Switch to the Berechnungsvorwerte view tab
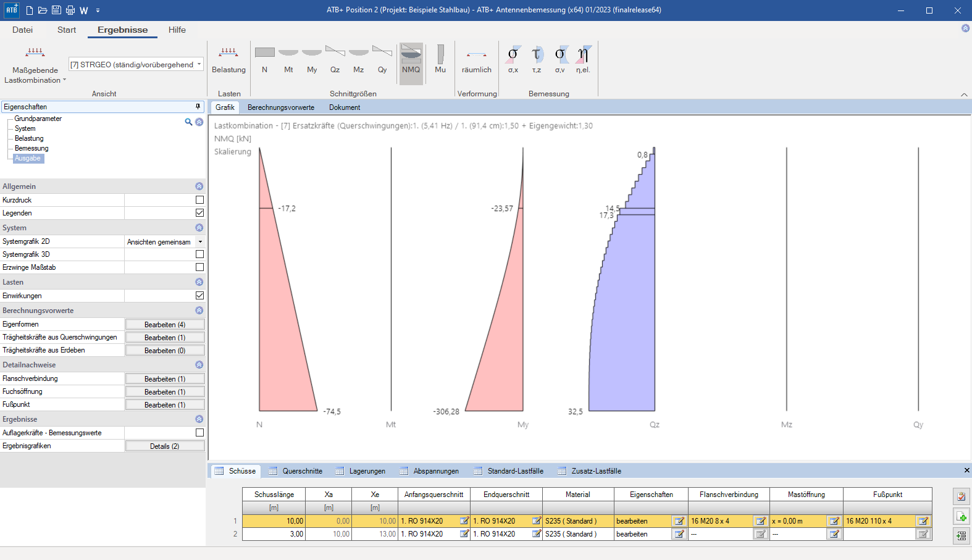Image resolution: width=972 pixels, height=560 pixels. click(281, 107)
